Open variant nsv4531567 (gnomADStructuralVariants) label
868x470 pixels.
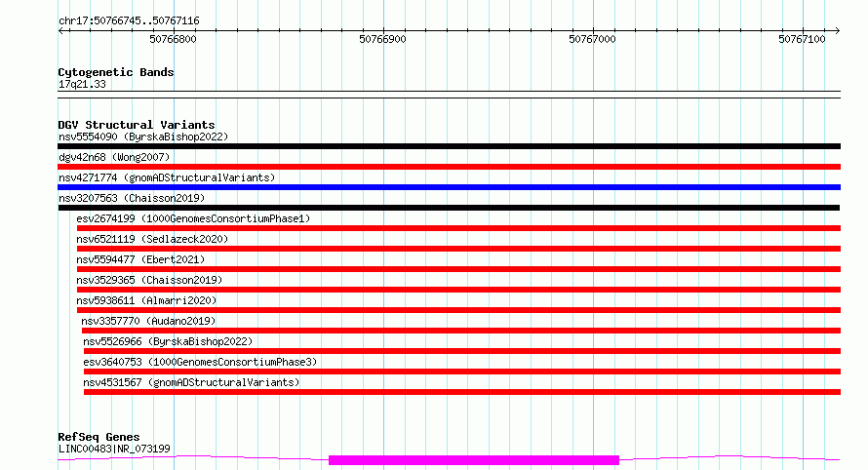(x=191, y=382)
